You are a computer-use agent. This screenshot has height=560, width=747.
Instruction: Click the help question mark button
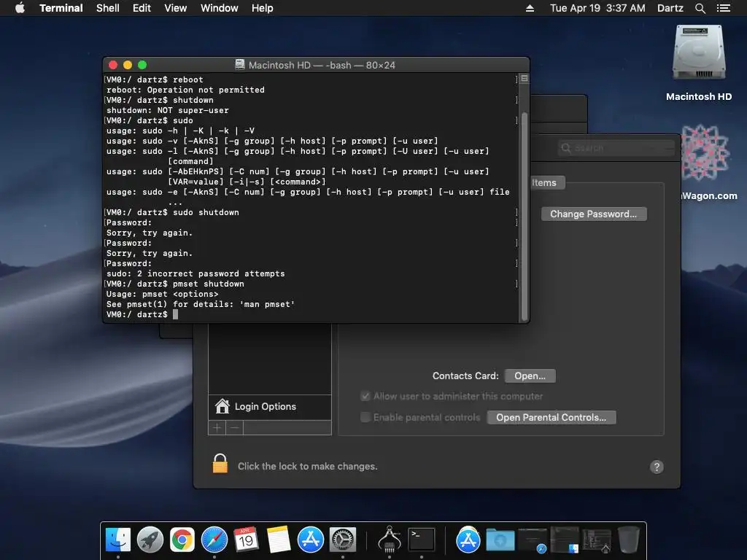(x=657, y=467)
